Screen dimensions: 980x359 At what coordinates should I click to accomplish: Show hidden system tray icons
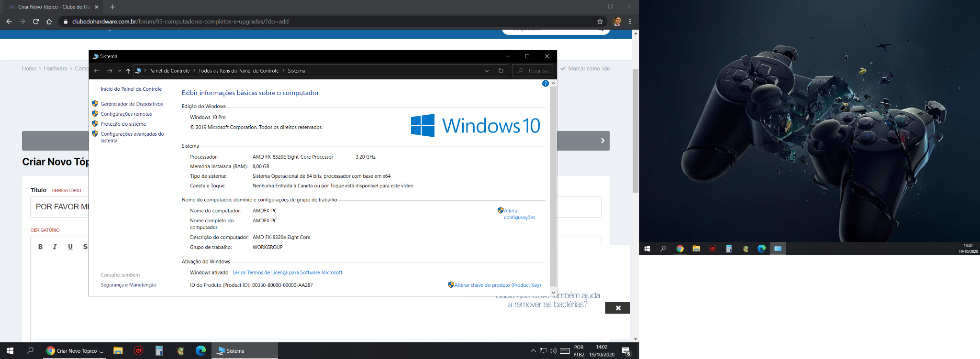click(533, 351)
